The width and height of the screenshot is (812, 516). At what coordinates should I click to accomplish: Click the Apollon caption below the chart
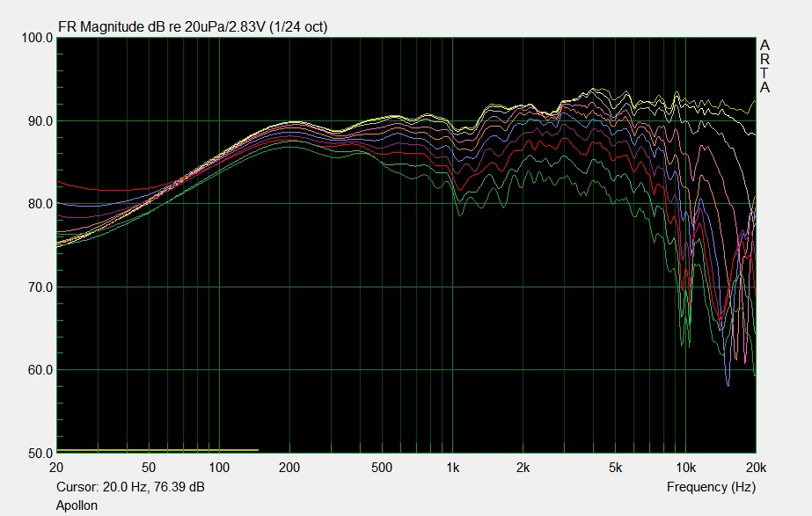(77, 505)
